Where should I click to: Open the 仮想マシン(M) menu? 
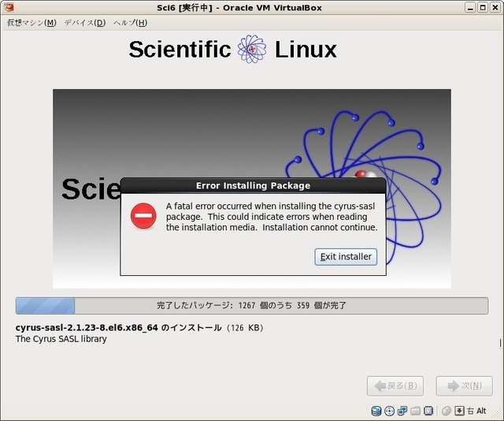point(31,23)
